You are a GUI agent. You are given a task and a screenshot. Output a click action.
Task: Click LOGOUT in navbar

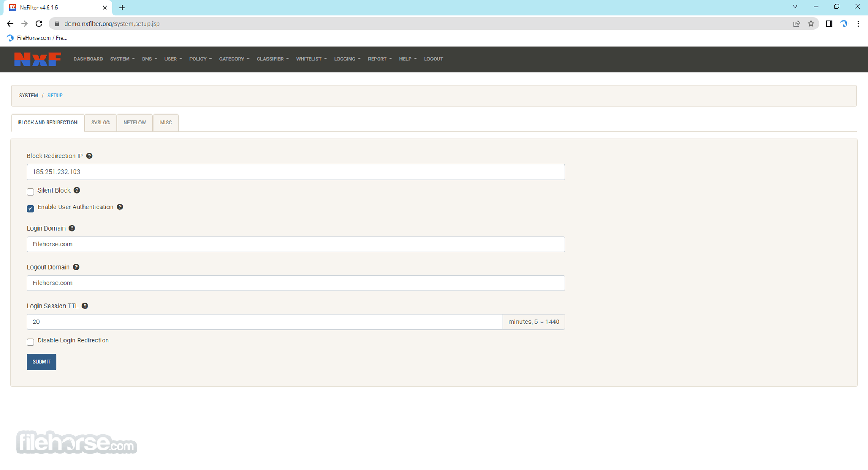click(x=433, y=59)
